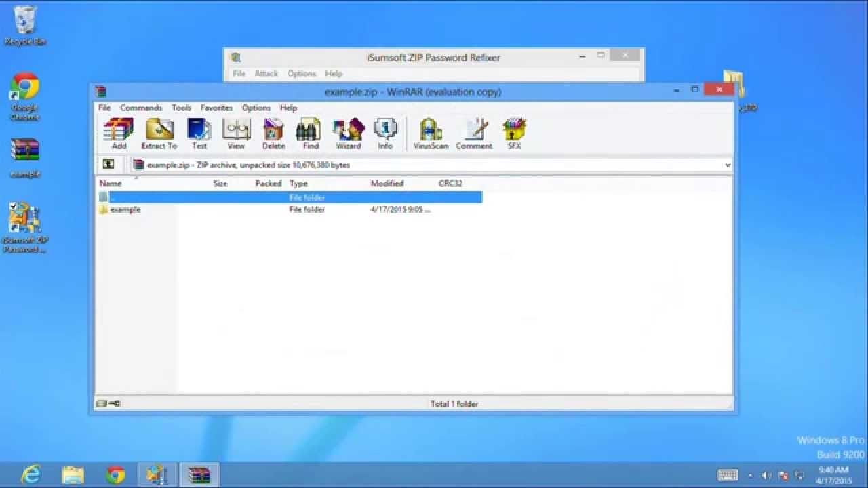Open the WinRAR Commands menu
The image size is (868, 488).
[x=141, y=108]
